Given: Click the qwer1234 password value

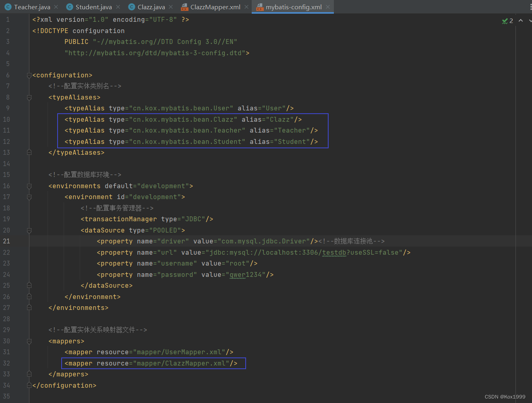Looking at the screenshot, I should point(246,274).
